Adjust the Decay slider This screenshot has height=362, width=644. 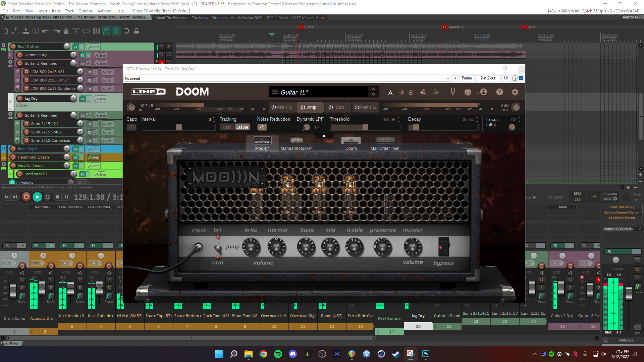(x=443, y=127)
